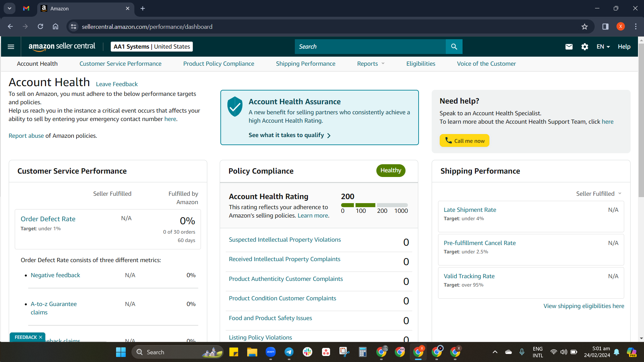Viewport: 644px width, 362px height.
Task: Open Product Condition Customer Complaints
Action: [x=282, y=298]
